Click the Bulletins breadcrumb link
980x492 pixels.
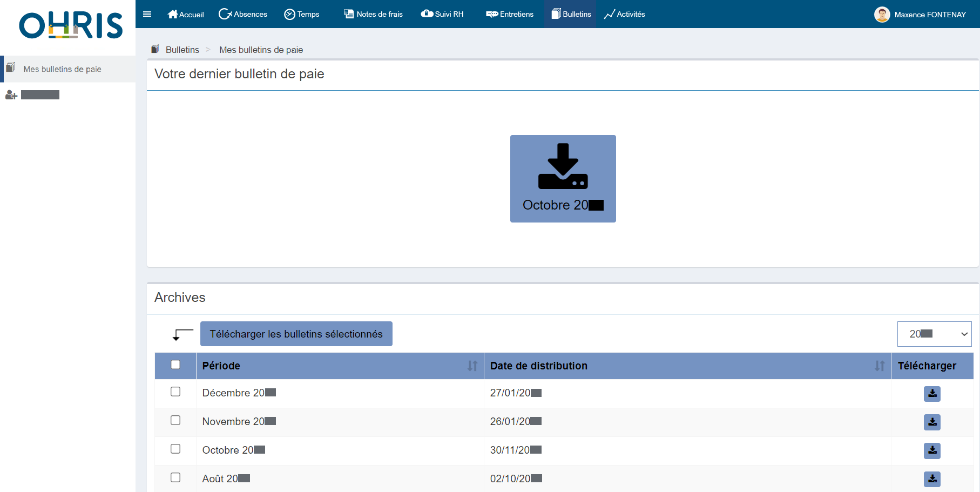click(182, 50)
